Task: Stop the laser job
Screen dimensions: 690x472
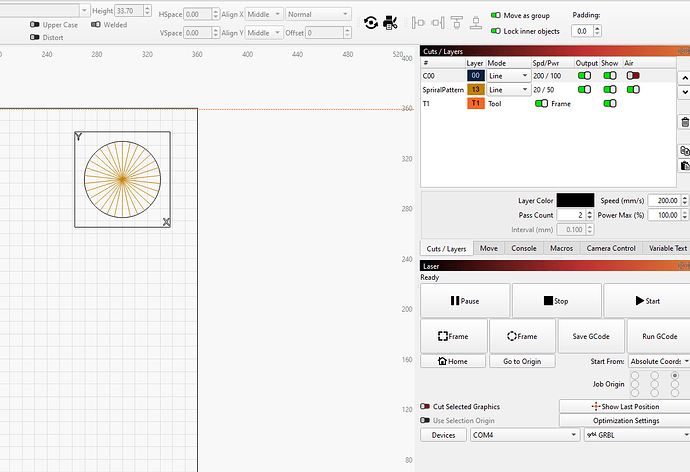Action: click(556, 301)
